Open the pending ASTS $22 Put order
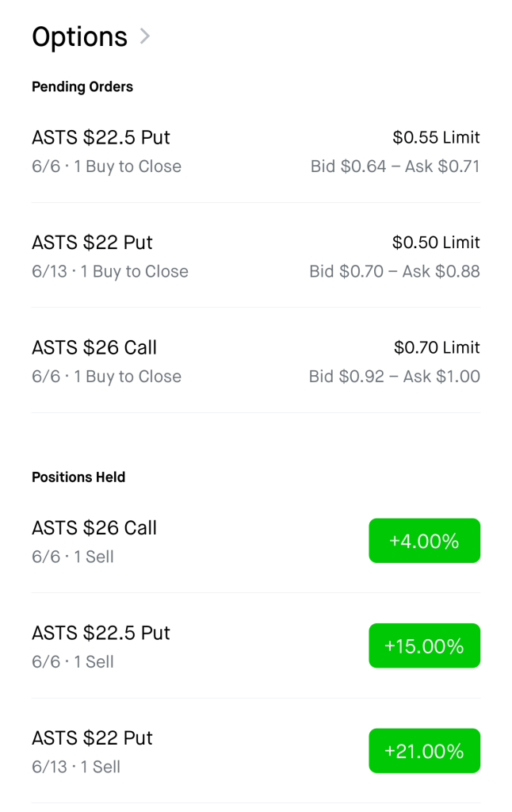This screenshot has width=512, height=812. click(x=92, y=243)
